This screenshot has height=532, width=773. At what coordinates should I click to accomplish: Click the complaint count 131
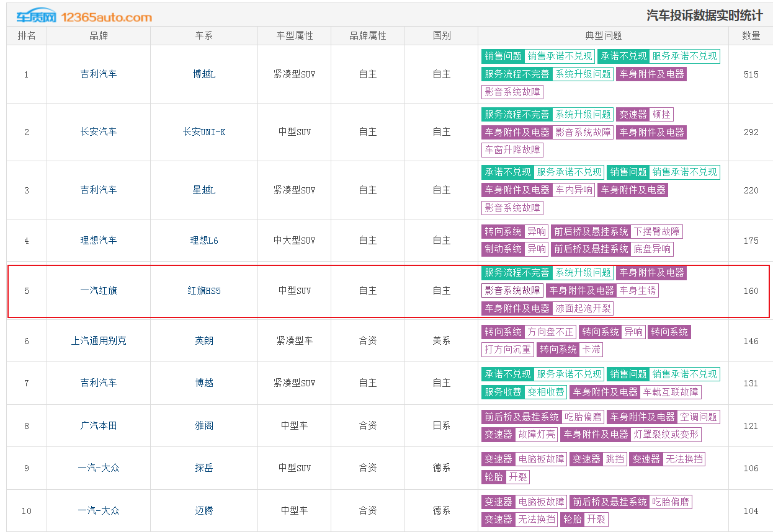click(751, 383)
